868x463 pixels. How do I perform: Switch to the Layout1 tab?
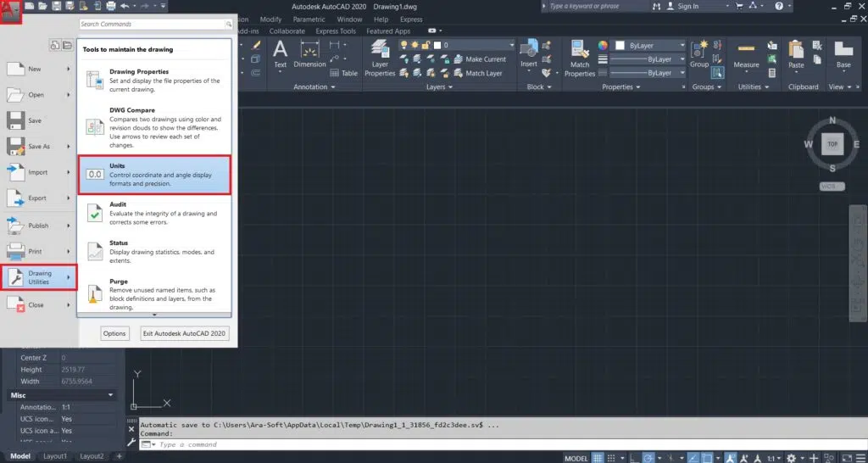[x=56, y=456]
